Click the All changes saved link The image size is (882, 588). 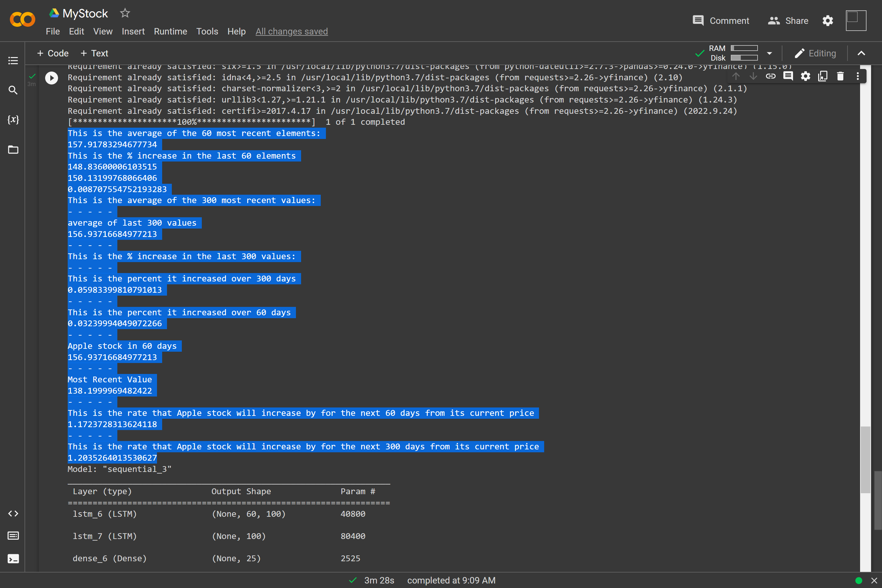(x=291, y=32)
